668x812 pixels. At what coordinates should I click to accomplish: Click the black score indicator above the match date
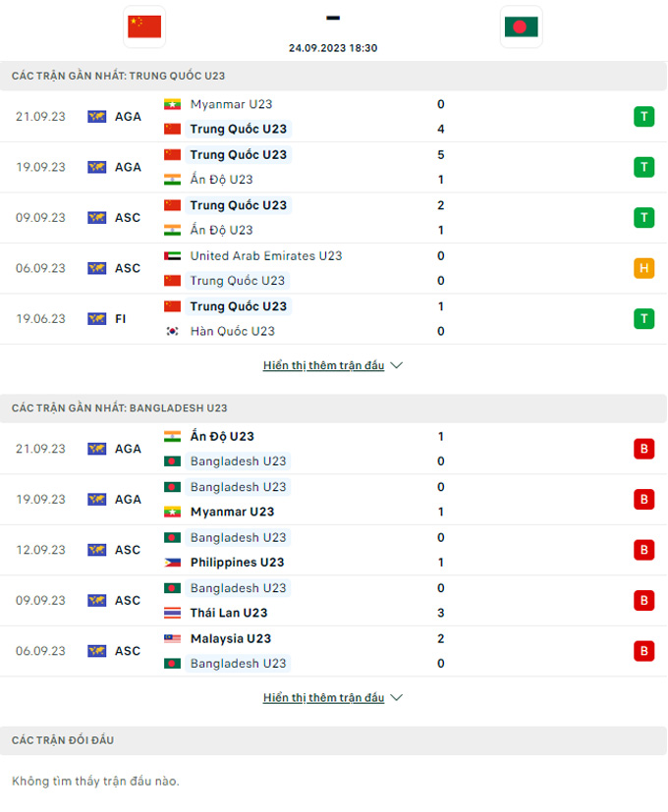(x=333, y=17)
